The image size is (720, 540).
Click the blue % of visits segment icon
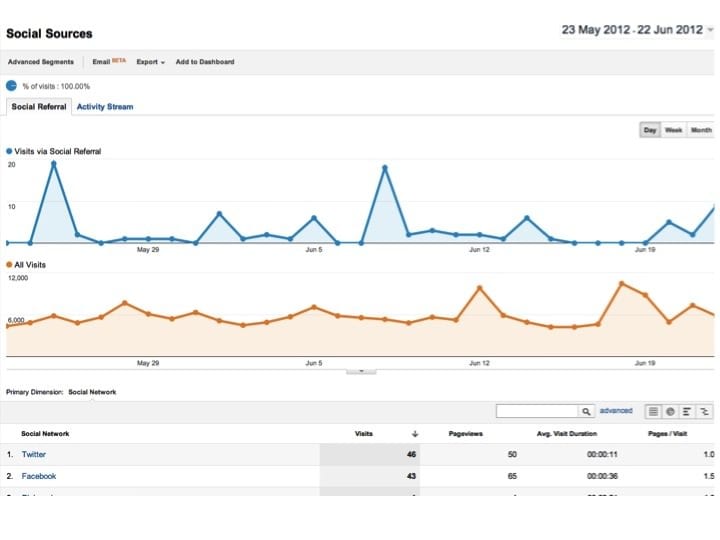tap(12, 86)
